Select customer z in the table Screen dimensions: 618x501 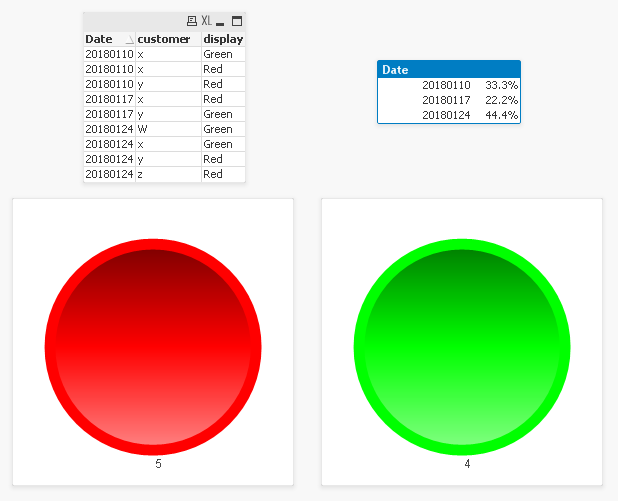tap(168, 174)
